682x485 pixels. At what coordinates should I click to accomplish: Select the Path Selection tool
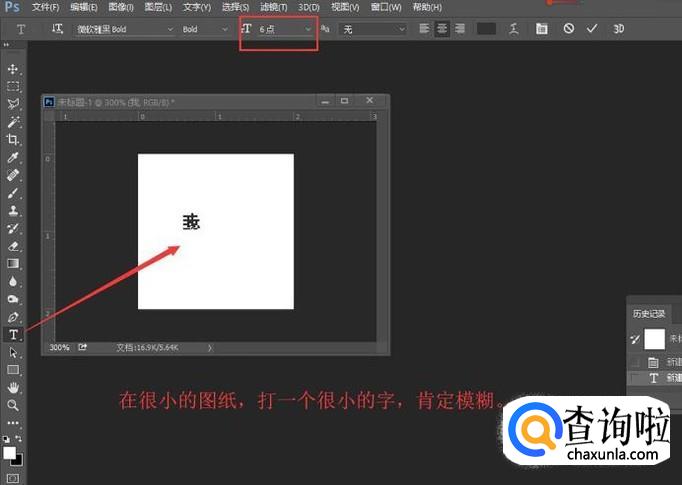pos(13,352)
